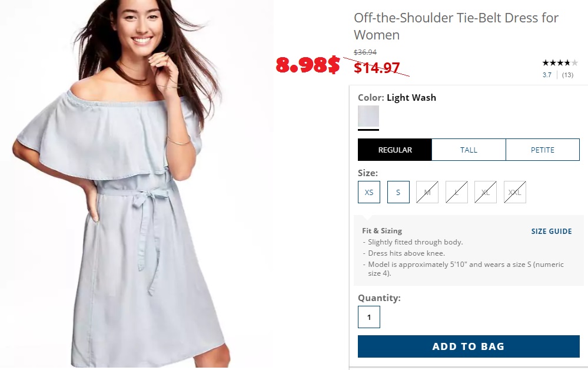Screen dimensions: 588x370
Task: Open the SIZE GUIDE link
Action: (x=552, y=232)
